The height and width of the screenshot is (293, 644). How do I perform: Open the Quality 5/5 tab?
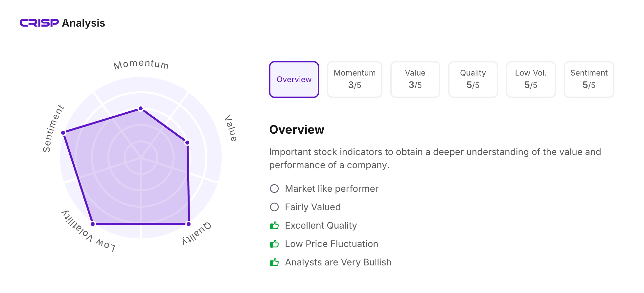pyautogui.click(x=473, y=79)
